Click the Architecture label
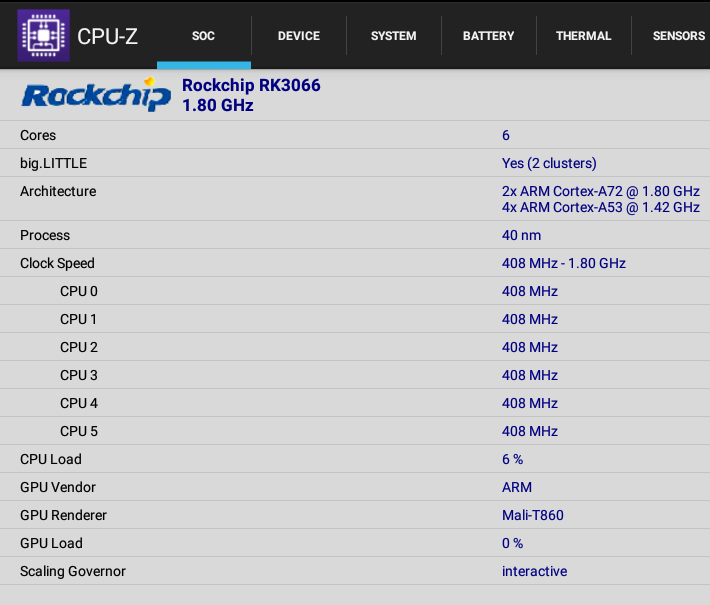Viewport: 710px width, 605px height. [x=58, y=191]
